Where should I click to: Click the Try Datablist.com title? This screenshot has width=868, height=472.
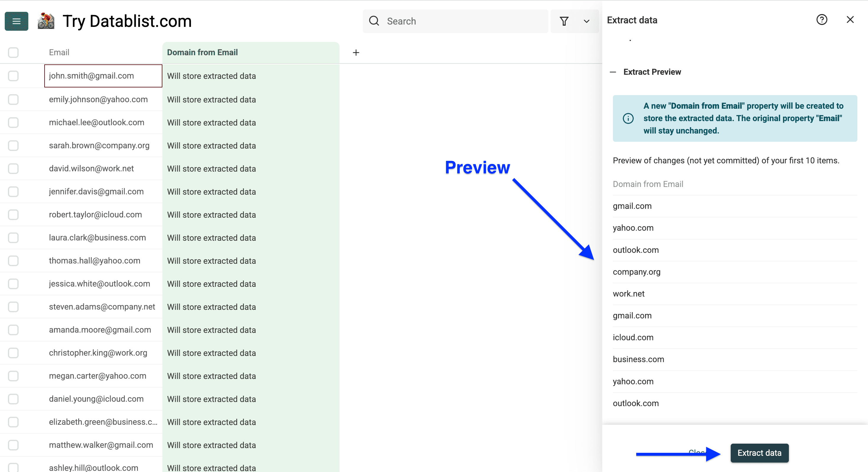[x=127, y=21]
